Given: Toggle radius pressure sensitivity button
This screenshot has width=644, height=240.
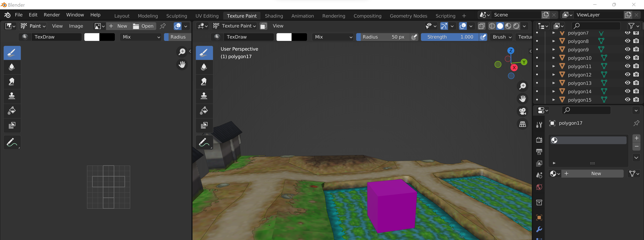Looking at the screenshot, I should [414, 37].
